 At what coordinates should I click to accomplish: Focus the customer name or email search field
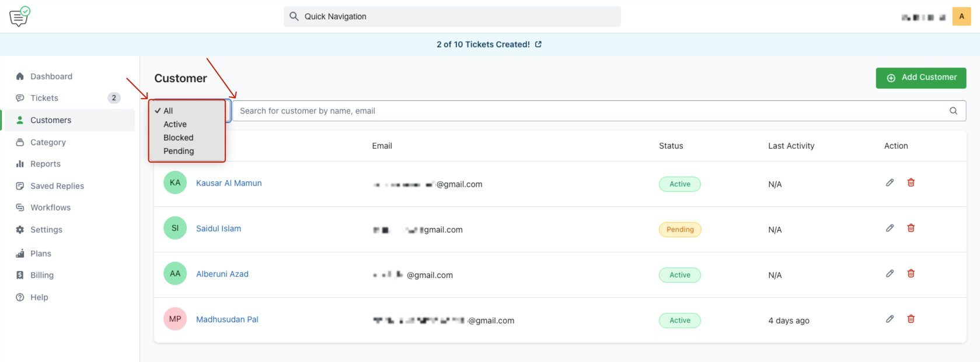click(584, 111)
